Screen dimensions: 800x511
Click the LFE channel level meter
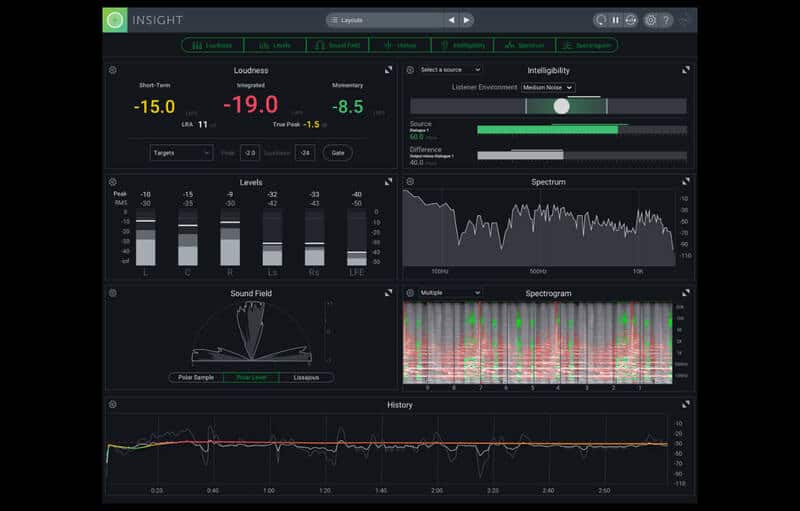357,237
